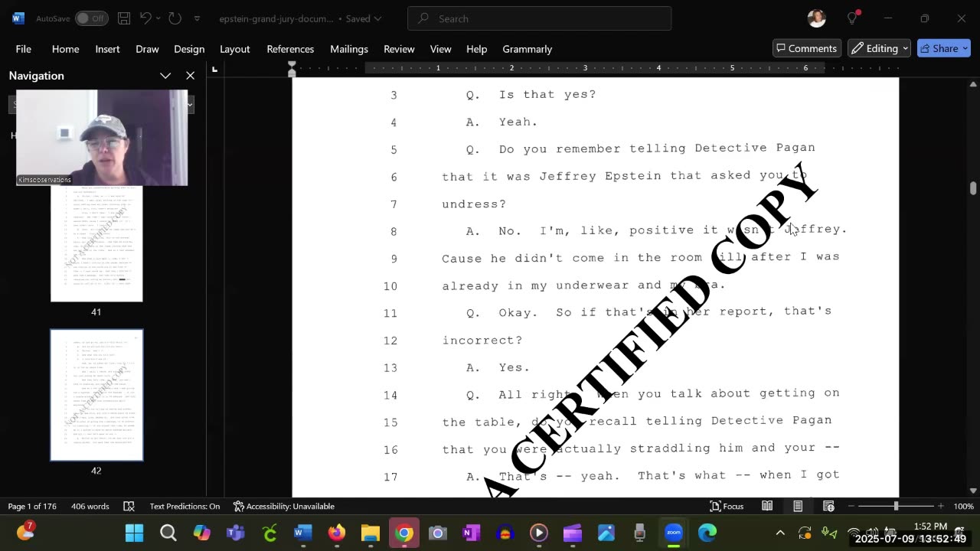The image size is (980, 551).
Task: Click the Share button
Action: (944, 48)
